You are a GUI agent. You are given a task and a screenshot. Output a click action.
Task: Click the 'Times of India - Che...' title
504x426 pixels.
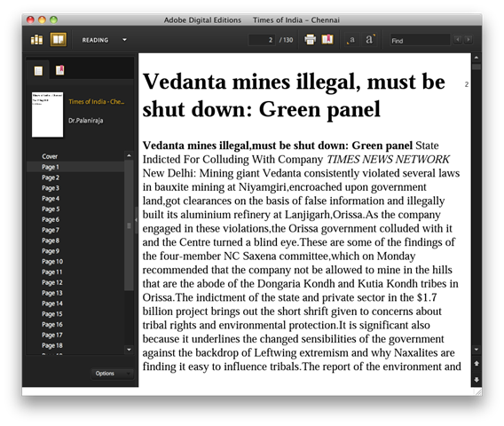96,101
